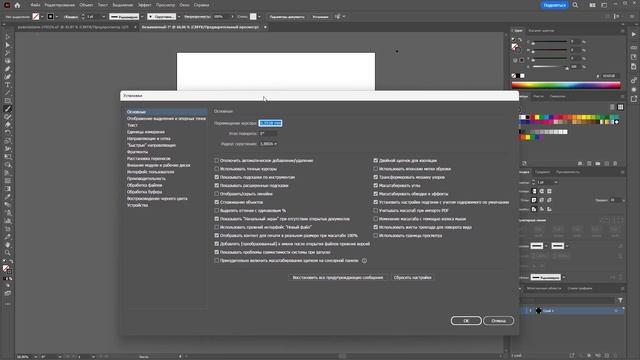Screen dimensions: 640x360
Task: Enable 'Использовать границы просмотра' checkbox
Action: (x=376, y=236)
